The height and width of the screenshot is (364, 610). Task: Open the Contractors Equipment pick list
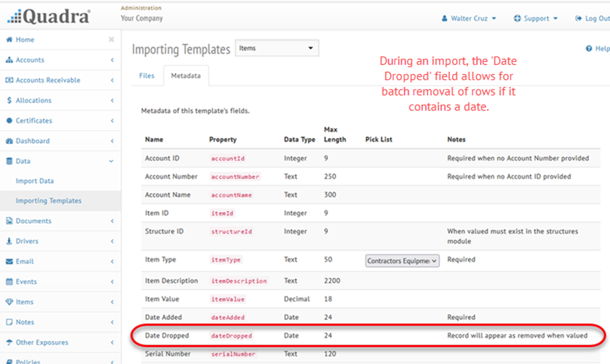pos(403,260)
